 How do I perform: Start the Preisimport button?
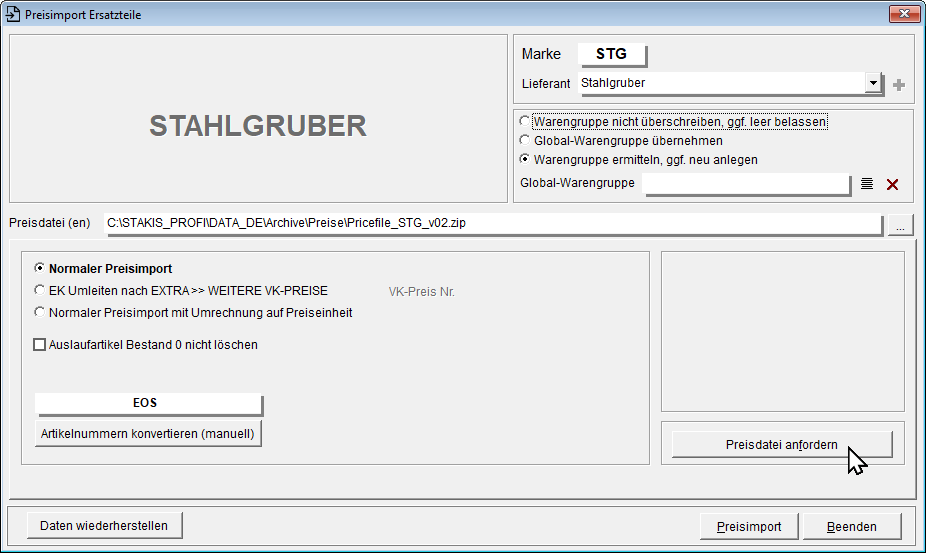coord(749,526)
